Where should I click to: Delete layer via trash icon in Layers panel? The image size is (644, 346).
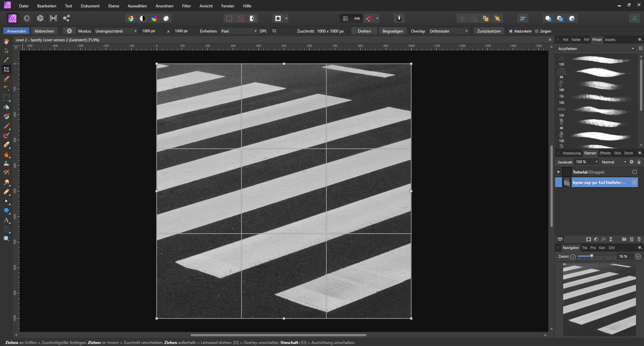[x=639, y=239]
